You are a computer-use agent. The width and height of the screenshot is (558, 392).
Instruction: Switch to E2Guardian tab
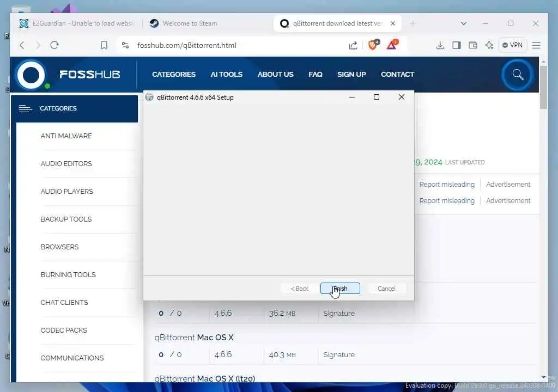(x=77, y=23)
